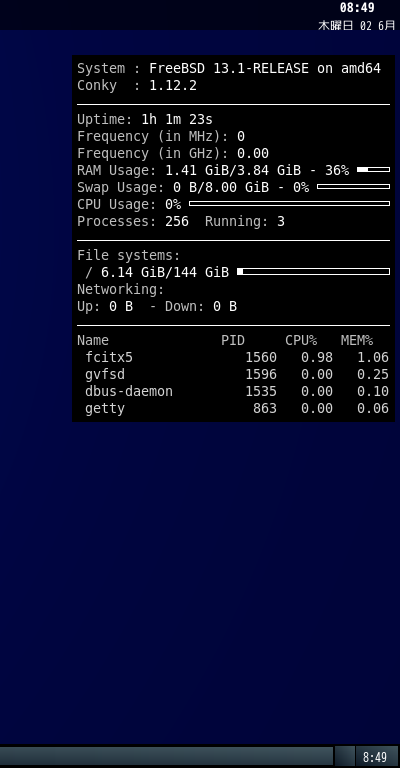
Task: Click the RAM value 1.41 GiB/3.84 GiB
Action: [233, 170]
